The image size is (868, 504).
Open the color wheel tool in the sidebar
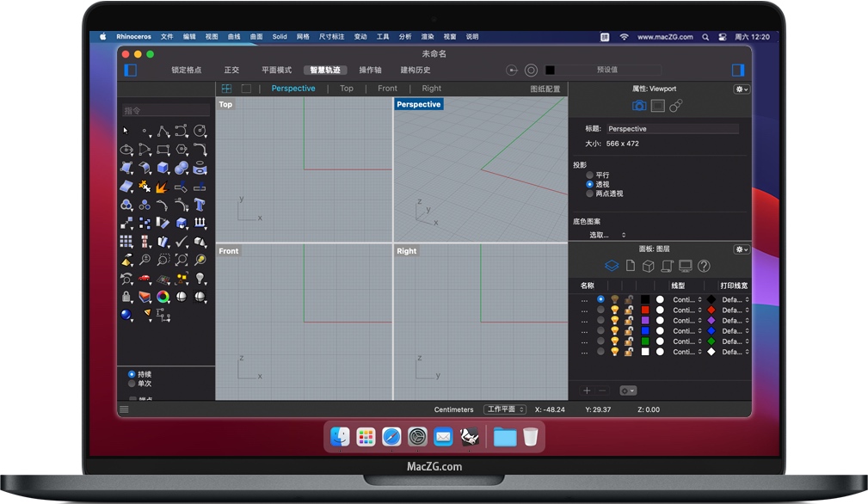pyautogui.click(x=163, y=294)
